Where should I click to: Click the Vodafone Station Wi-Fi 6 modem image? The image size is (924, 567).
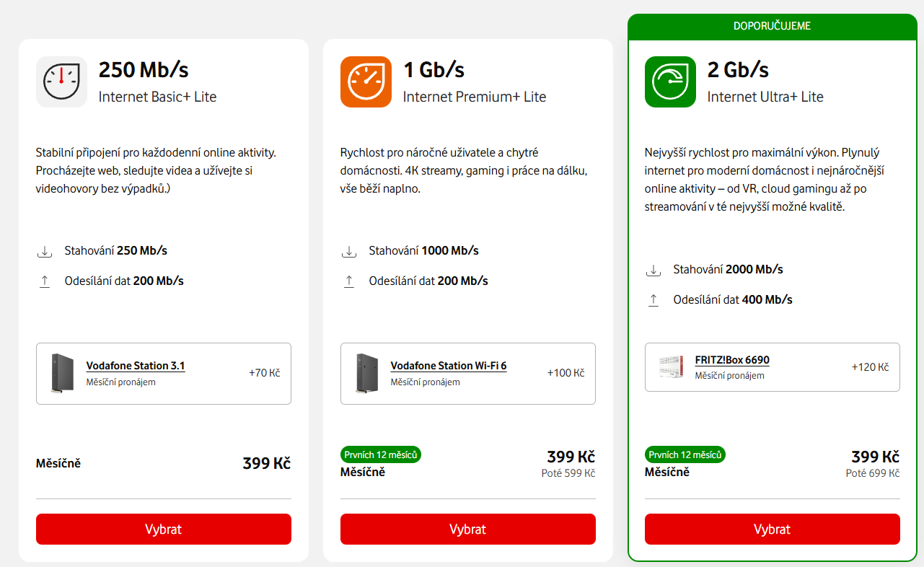click(366, 373)
